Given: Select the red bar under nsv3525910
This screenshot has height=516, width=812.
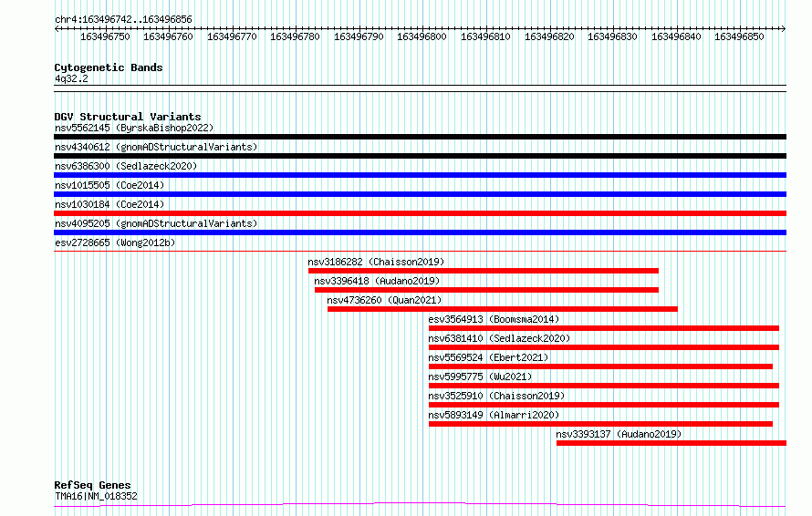Looking at the screenshot, I should pyautogui.click(x=604, y=405).
